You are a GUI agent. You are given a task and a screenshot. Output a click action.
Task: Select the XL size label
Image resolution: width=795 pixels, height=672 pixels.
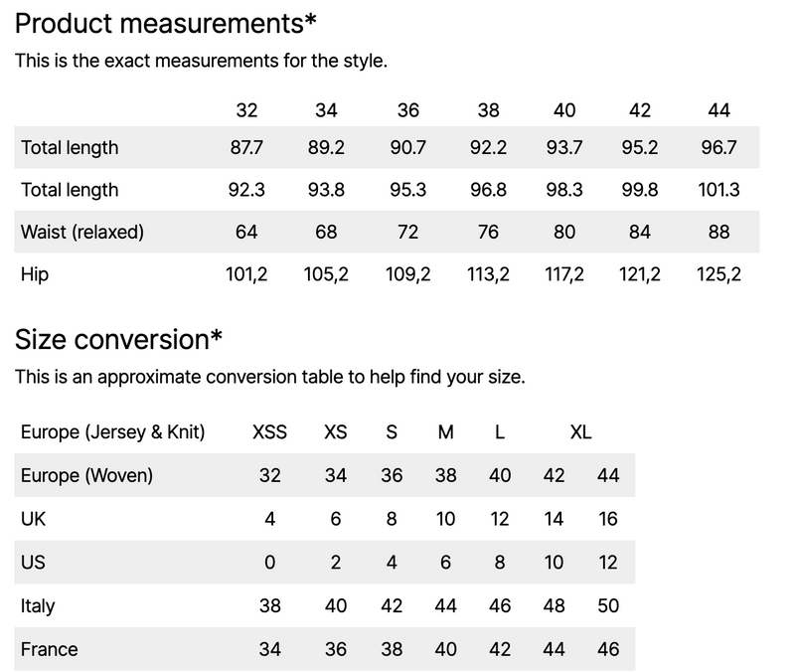click(580, 432)
